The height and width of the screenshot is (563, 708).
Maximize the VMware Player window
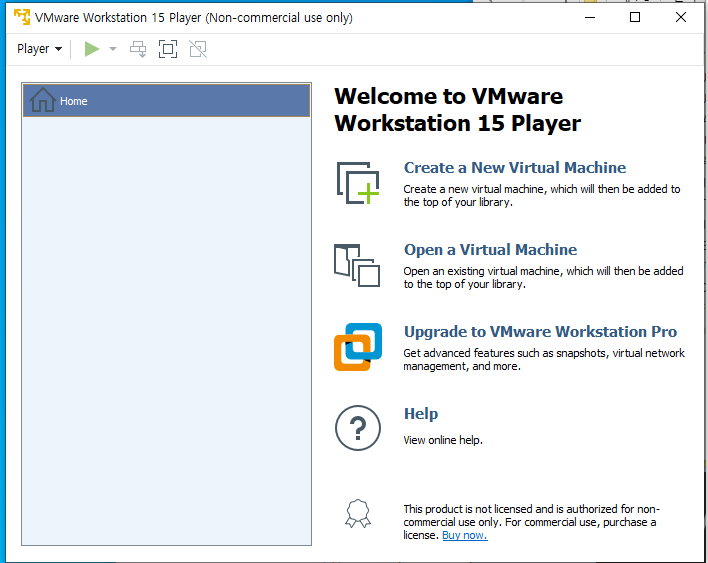pos(635,18)
